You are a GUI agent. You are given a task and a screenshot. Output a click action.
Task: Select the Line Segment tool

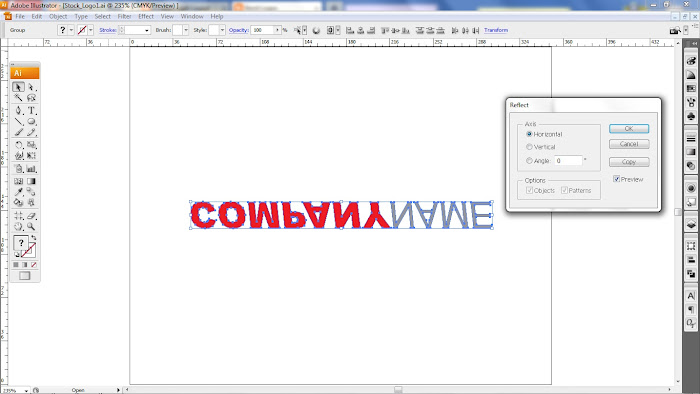(18, 121)
